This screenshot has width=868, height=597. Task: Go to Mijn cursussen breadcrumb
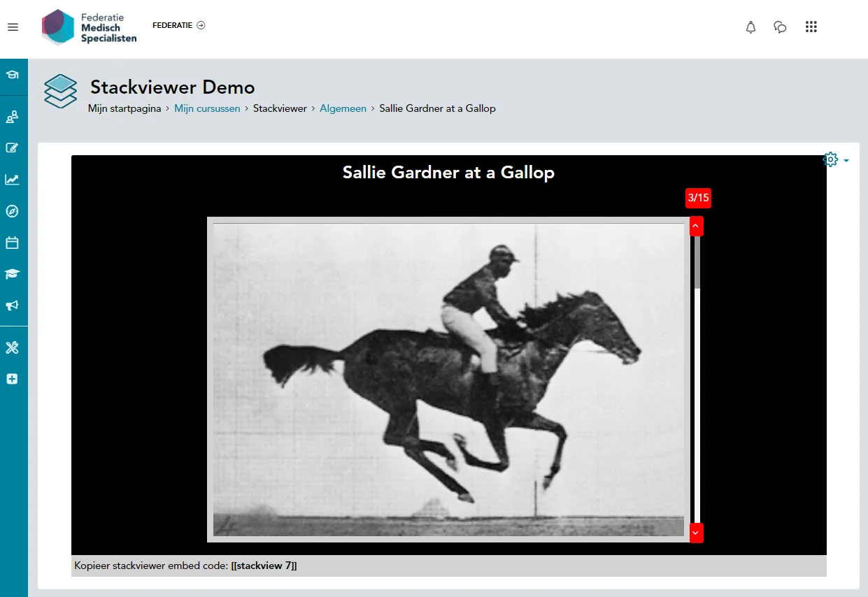(207, 108)
